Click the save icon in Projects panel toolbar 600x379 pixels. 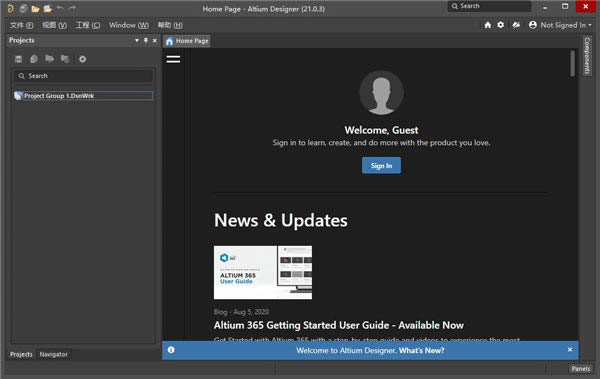[18, 59]
